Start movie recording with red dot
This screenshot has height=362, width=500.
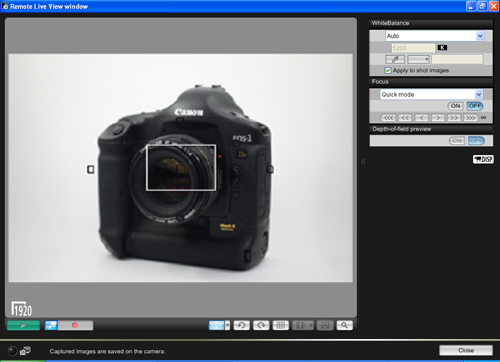pyautogui.click(x=75, y=325)
